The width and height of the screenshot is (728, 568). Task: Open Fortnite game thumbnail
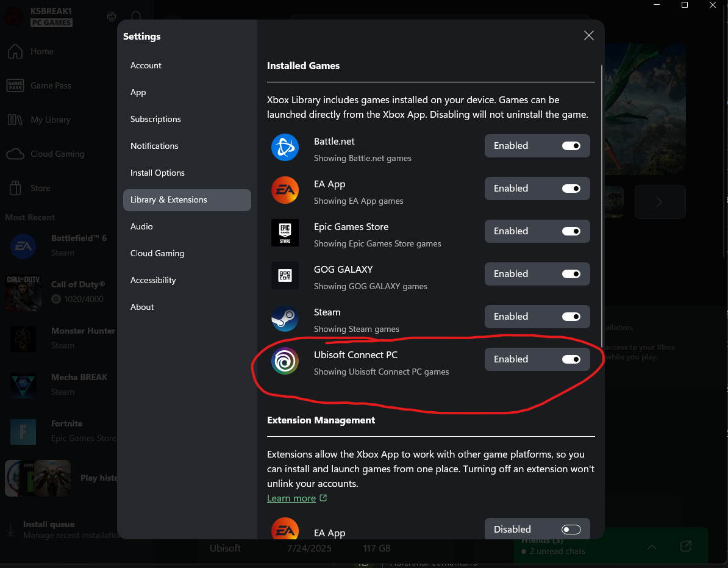pyautogui.click(x=23, y=431)
